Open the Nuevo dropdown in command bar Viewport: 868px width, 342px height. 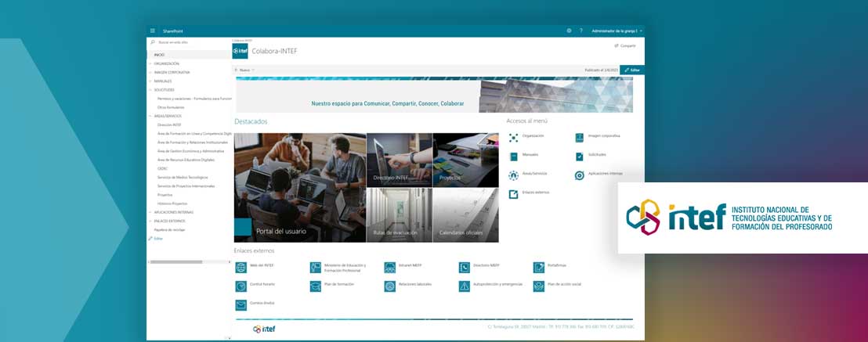244,70
